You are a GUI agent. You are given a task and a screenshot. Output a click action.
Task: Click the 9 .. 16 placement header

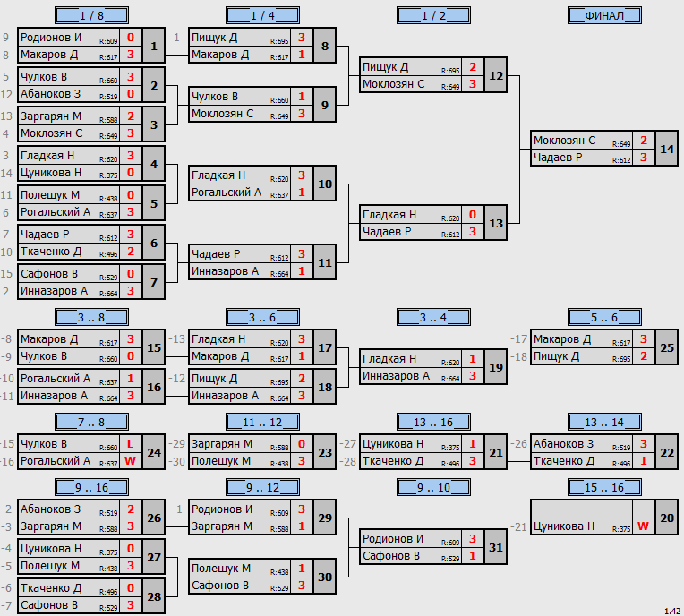[91, 487]
